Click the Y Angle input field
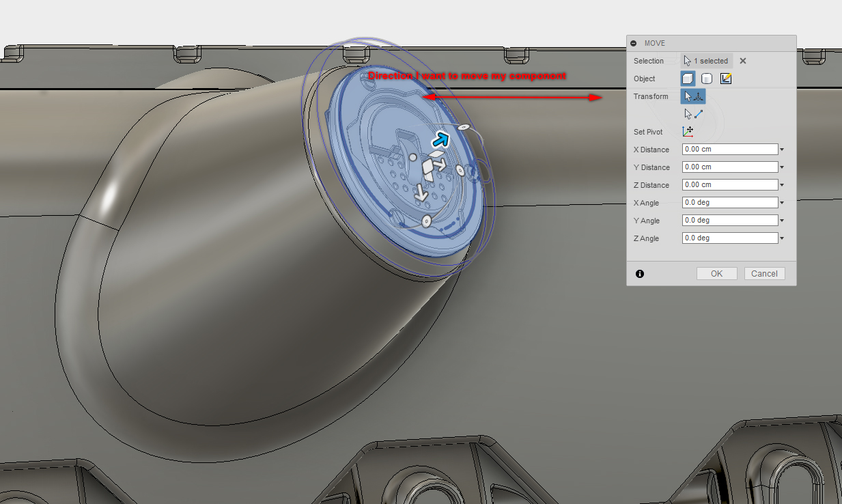The image size is (842, 504). coord(730,220)
